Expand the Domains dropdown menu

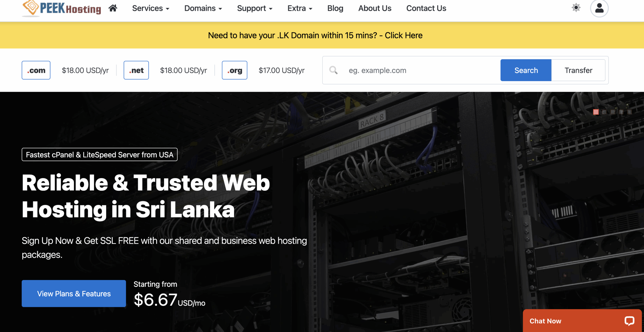click(203, 8)
